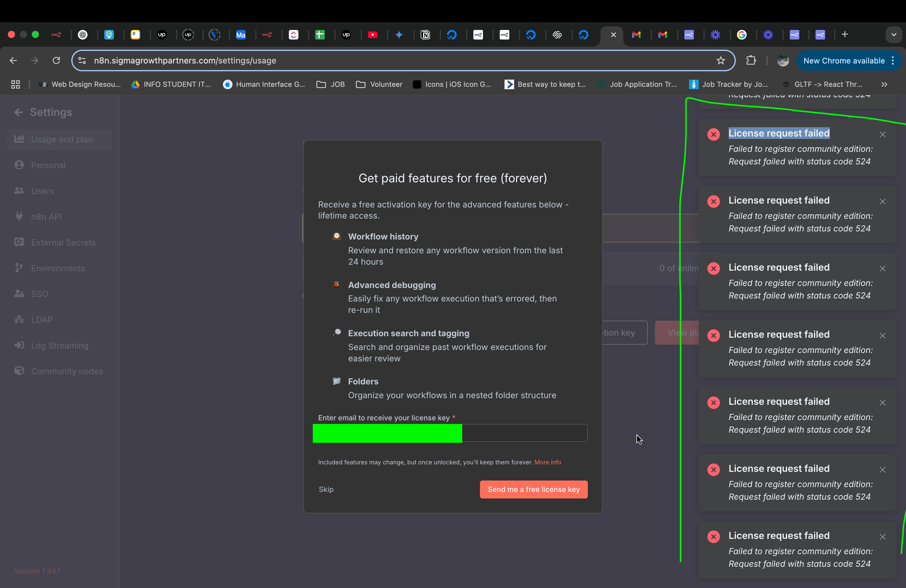Switch to the ChatGPT tab
The width and height of the screenshot is (906, 588).
point(83,35)
